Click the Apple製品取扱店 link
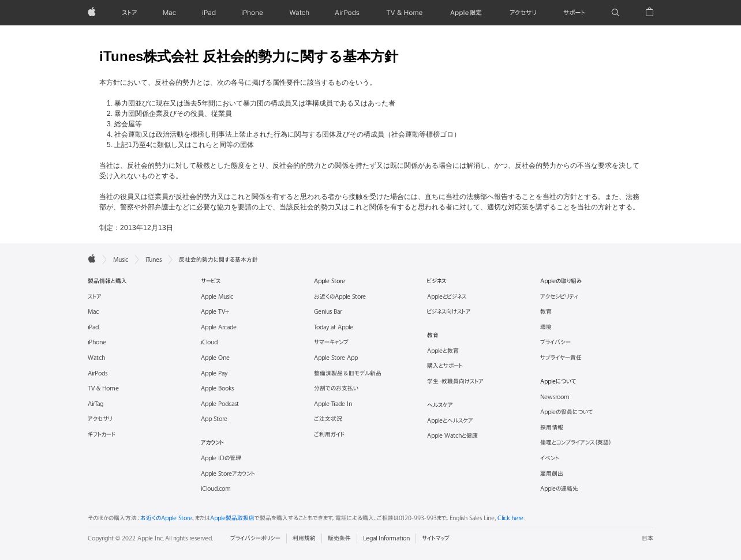 coord(232,518)
